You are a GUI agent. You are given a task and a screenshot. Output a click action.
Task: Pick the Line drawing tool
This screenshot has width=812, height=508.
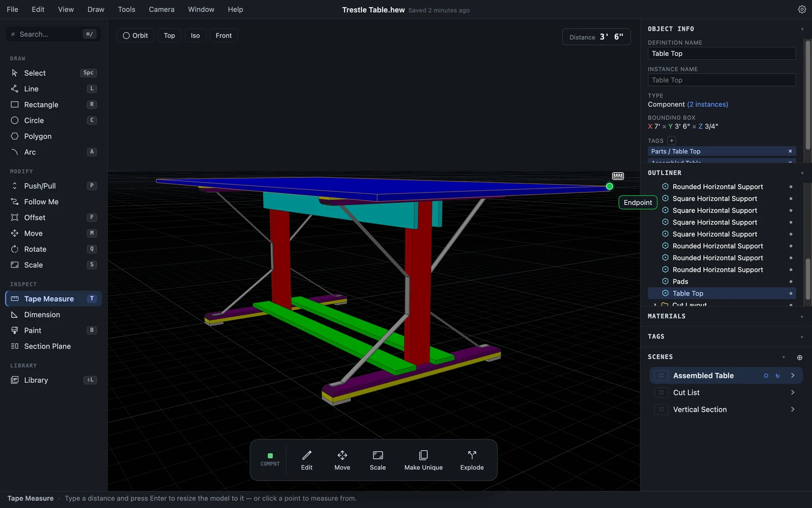[53, 88]
